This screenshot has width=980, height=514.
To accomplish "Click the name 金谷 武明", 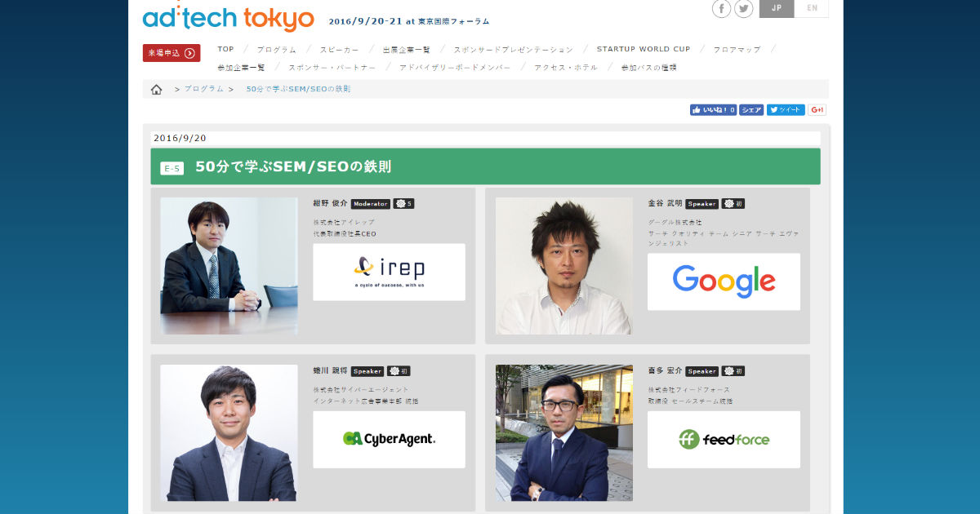I will 665,204.
